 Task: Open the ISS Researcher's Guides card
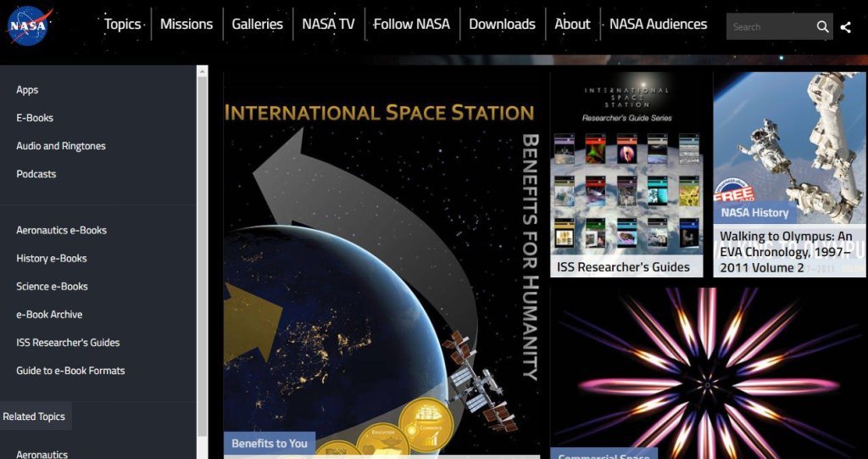point(626,175)
